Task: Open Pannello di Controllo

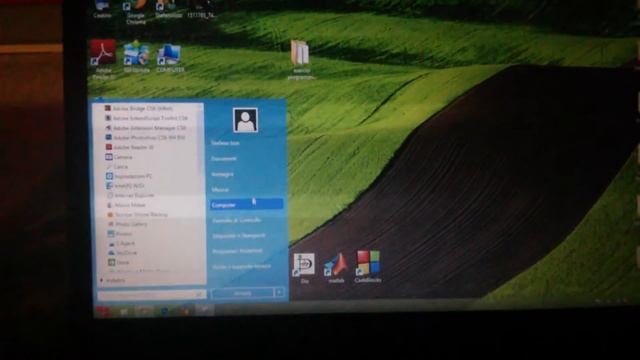Action: pos(237,220)
